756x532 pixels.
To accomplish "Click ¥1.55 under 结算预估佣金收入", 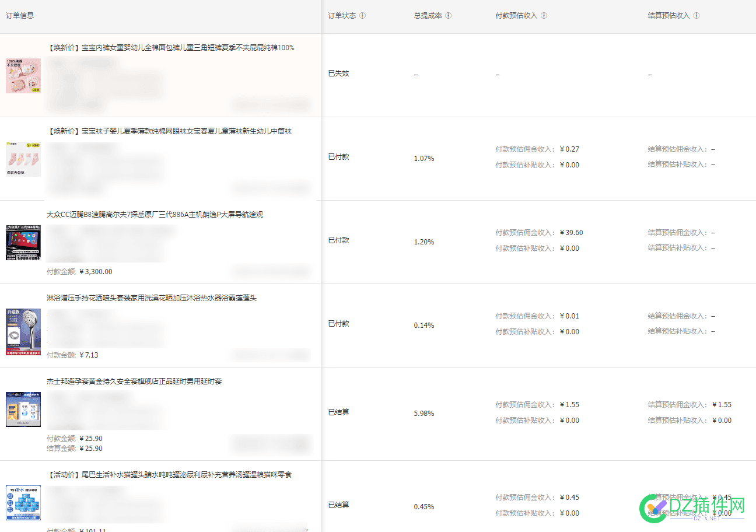I will point(722,405).
